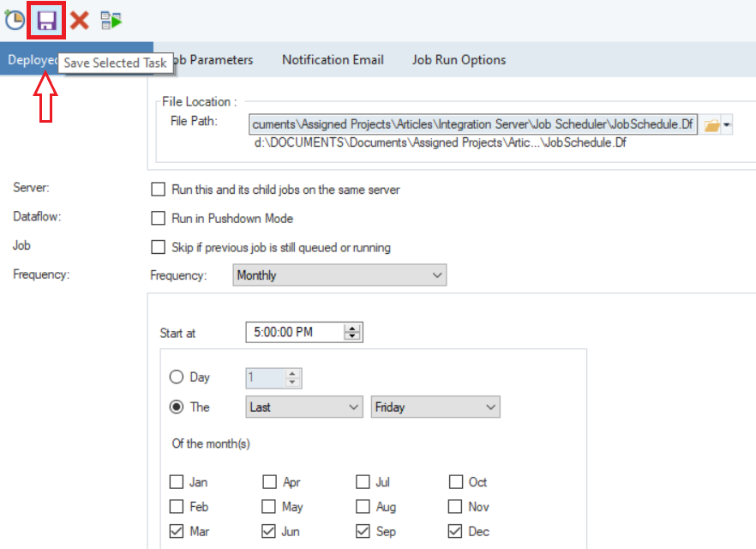Open the Friday weekday dropdown
Screen dimensions: 756x549
435,407
